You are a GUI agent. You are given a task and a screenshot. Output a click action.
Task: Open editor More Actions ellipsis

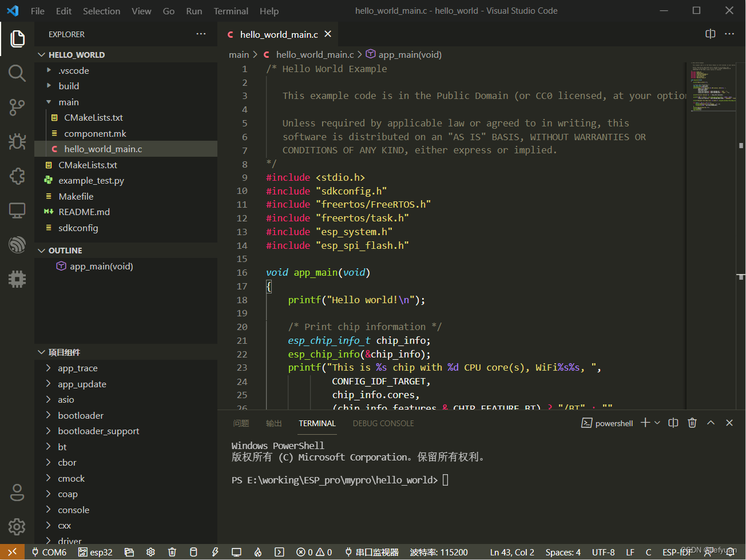[x=729, y=34]
